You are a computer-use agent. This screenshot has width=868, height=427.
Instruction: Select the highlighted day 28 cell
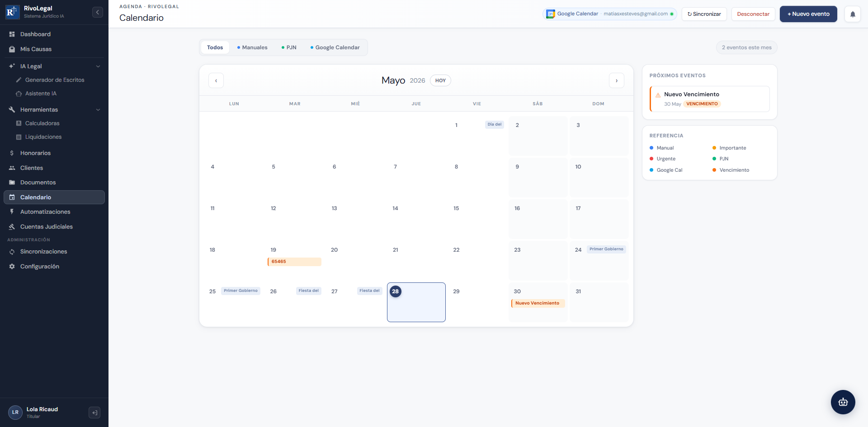tap(416, 302)
